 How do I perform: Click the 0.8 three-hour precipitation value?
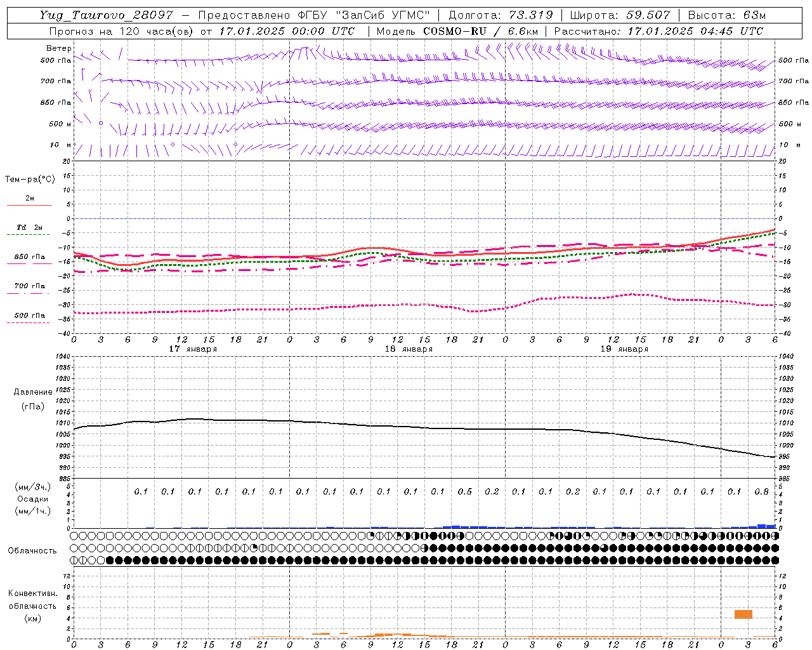coord(762,491)
